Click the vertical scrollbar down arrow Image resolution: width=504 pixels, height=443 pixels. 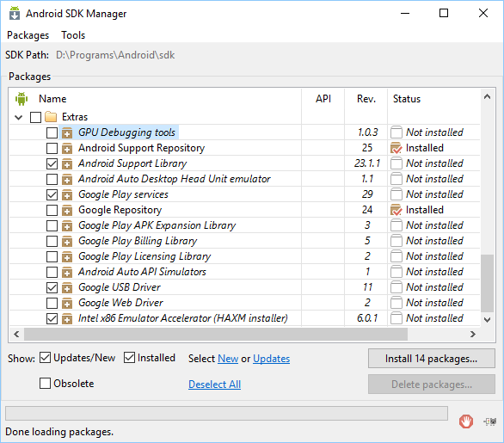(x=488, y=319)
